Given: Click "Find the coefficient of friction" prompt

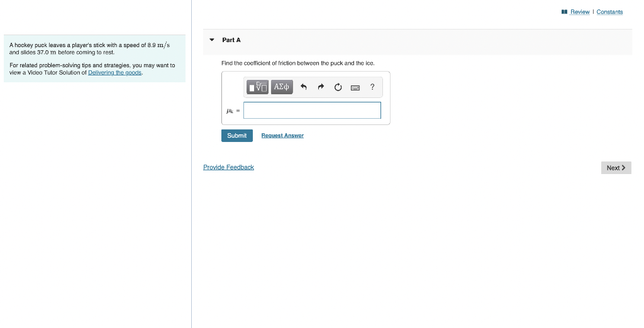Looking at the screenshot, I should click(x=297, y=63).
